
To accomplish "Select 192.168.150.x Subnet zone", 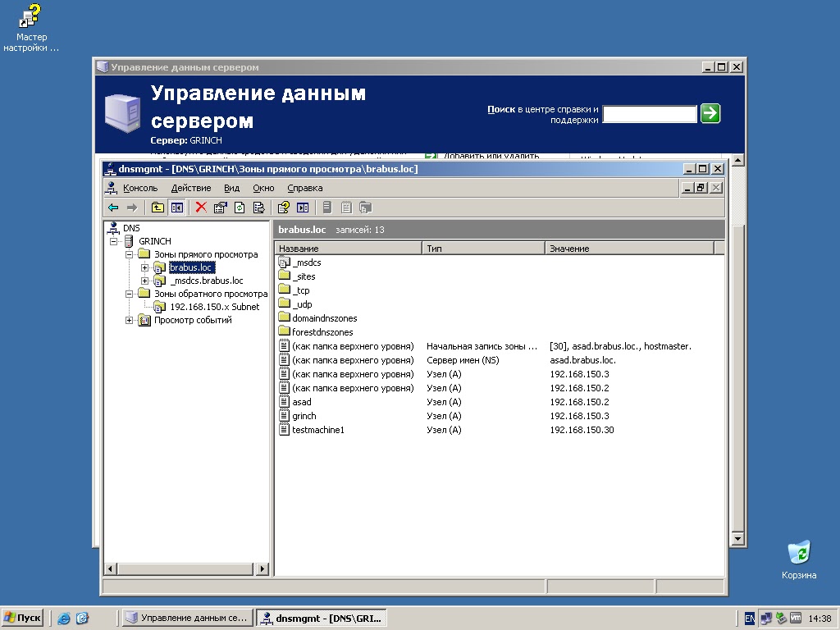I will tap(214, 307).
